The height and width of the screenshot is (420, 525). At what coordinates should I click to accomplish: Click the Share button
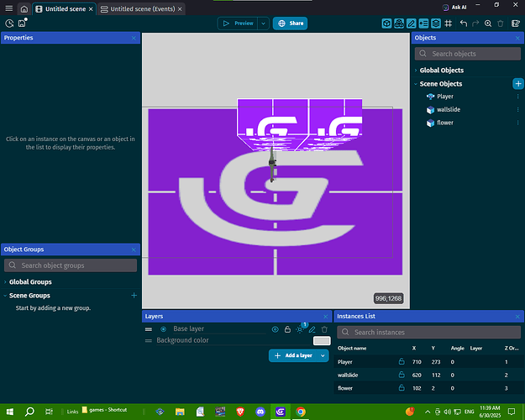[291, 24]
